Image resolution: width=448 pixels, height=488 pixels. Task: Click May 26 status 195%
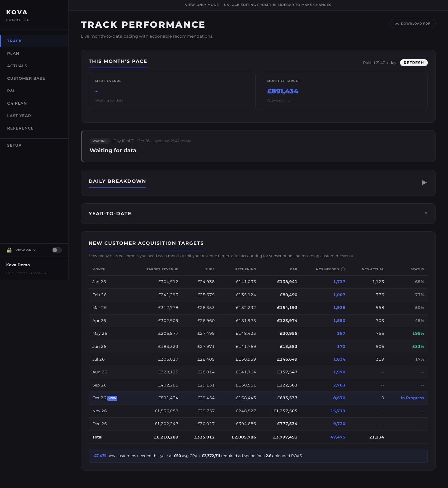tap(418, 334)
